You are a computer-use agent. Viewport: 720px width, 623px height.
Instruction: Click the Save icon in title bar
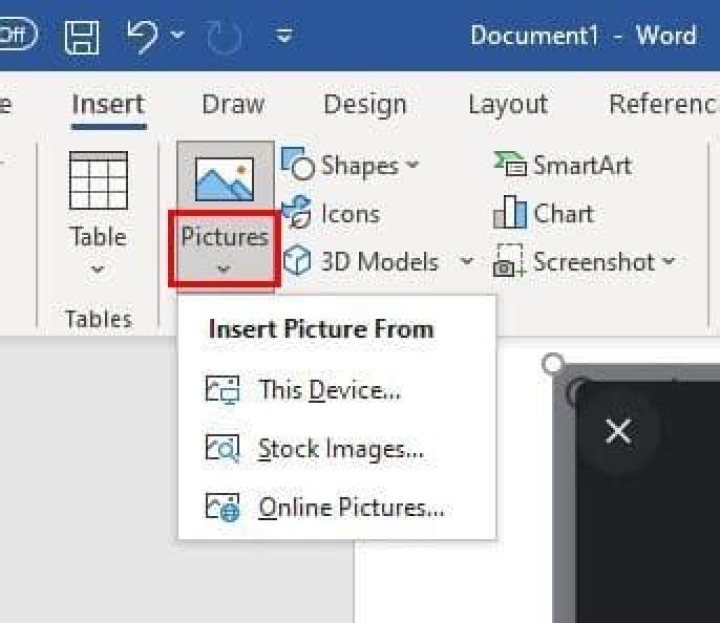point(82,37)
